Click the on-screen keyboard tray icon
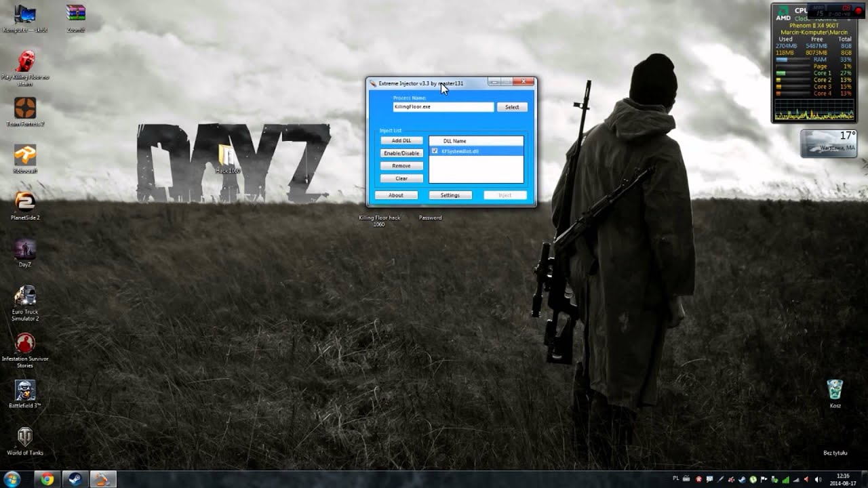Viewport: 868px width, 488px height. [x=686, y=479]
